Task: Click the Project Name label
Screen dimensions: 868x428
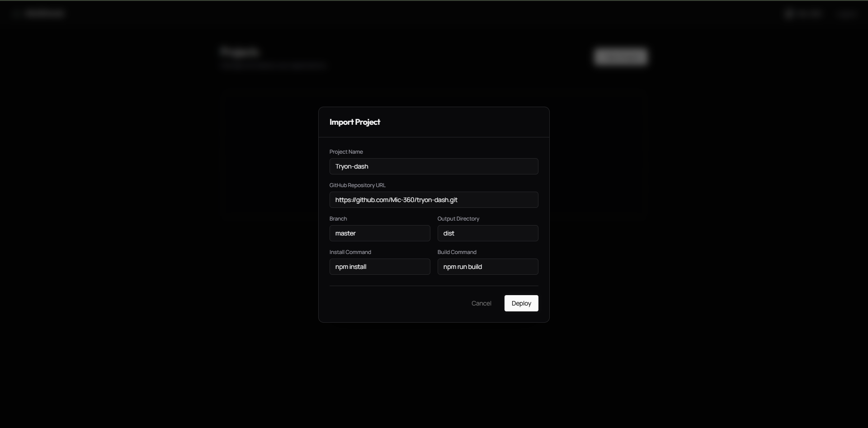Action: pos(346,152)
